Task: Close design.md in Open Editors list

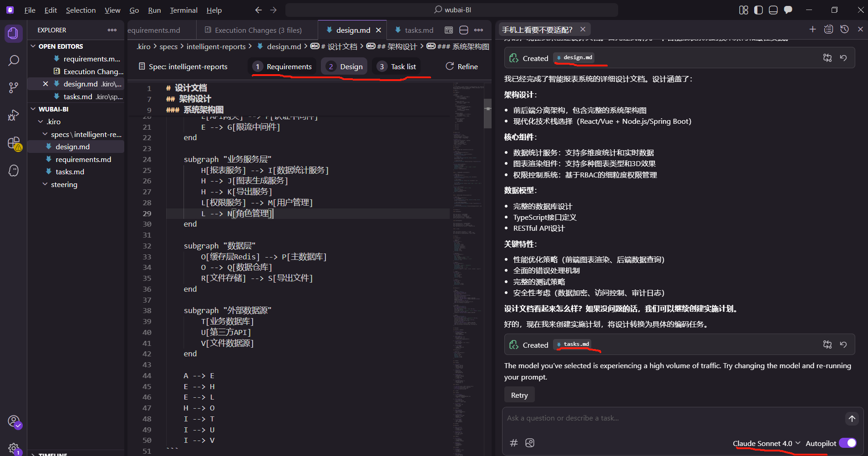Action: 46,84
